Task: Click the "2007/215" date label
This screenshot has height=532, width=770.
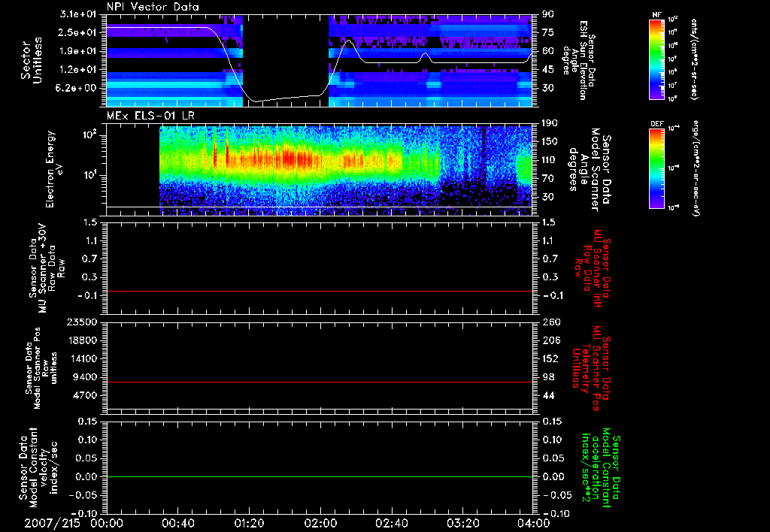Action: (52, 523)
